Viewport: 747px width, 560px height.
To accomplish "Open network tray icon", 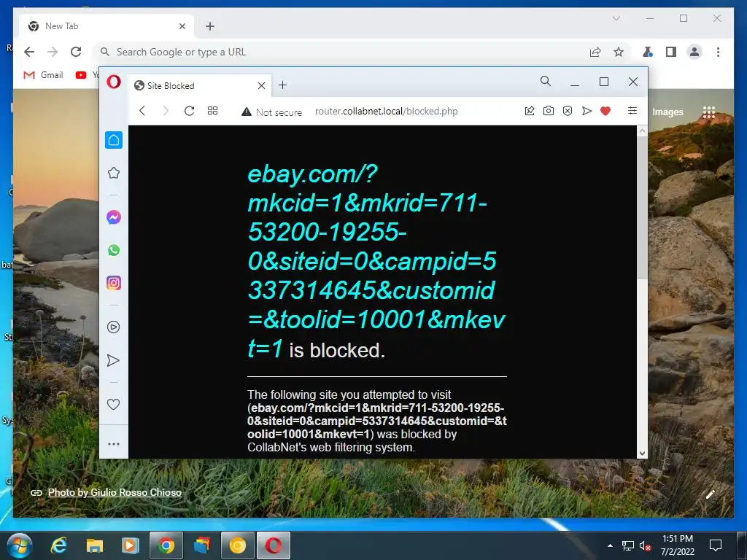I will coord(628,546).
